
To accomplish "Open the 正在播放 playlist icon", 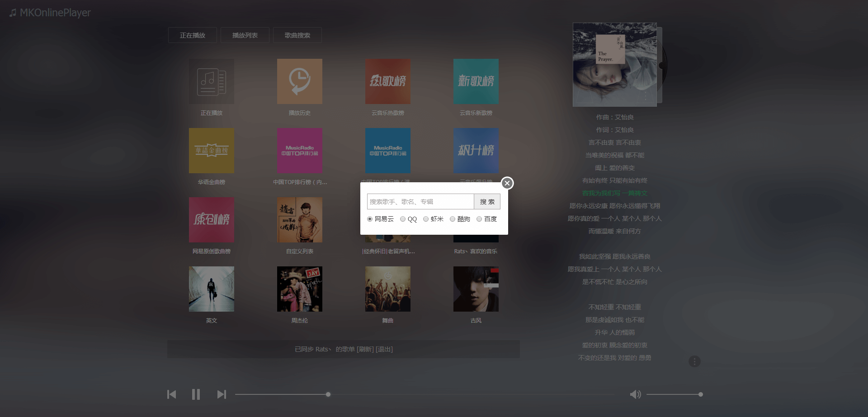I will click(212, 81).
